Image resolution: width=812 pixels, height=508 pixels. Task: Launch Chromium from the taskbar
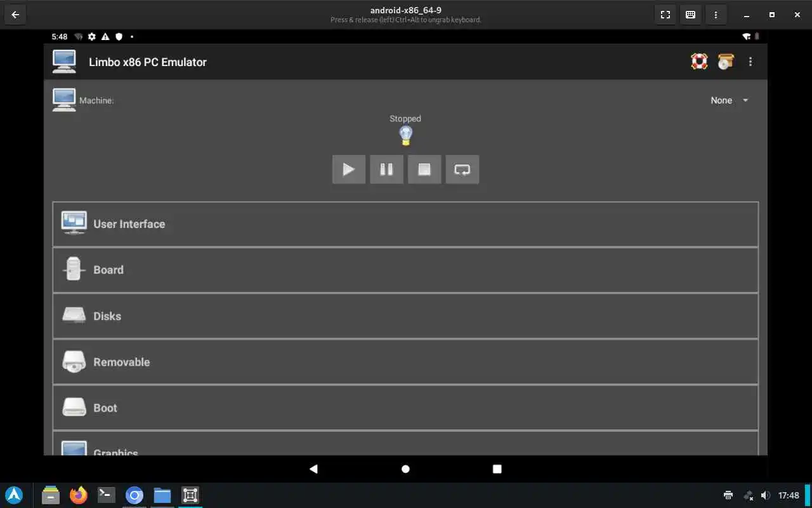click(134, 495)
